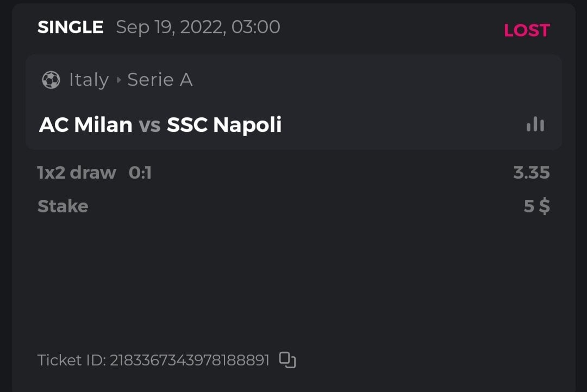This screenshot has height=392, width=587.
Task: Open match statistics bar chart icon
Action: click(535, 124)
